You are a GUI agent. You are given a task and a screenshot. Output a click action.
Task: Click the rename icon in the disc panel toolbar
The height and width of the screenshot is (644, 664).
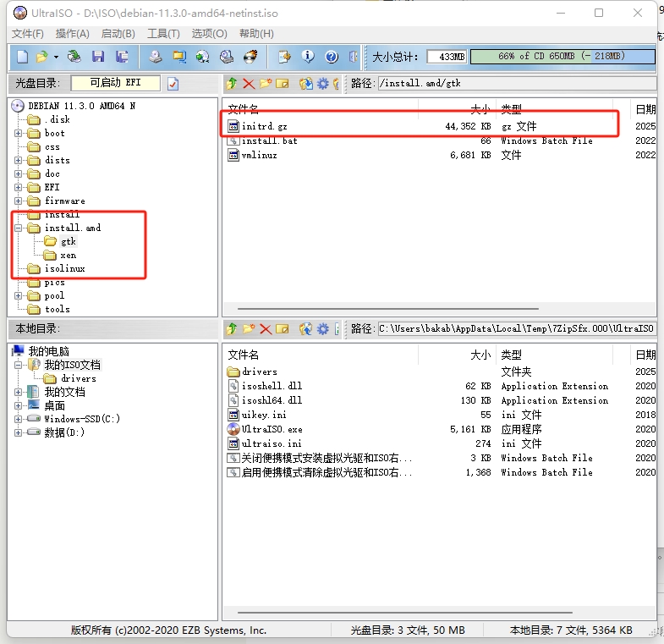tap(283, 84)
